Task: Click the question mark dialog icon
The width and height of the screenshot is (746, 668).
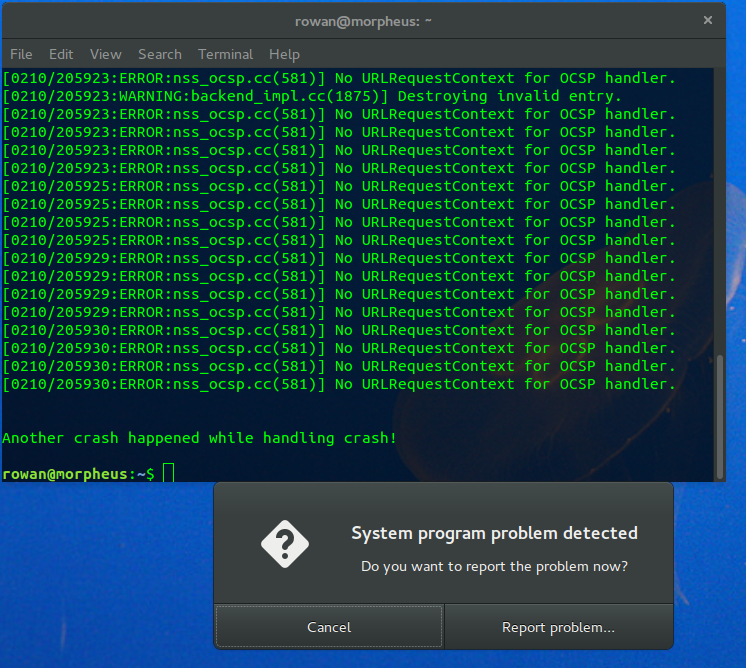Action: 285,544
